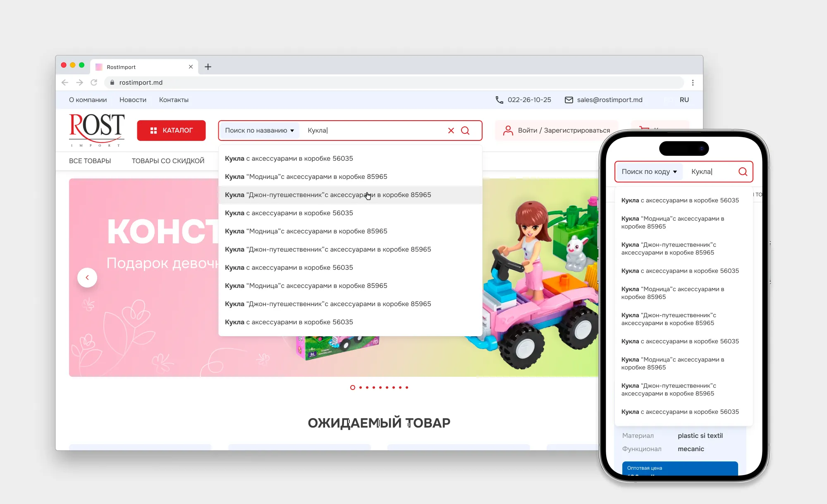
Task: Clear search text with red X icon
Action: tap(451, 131)
